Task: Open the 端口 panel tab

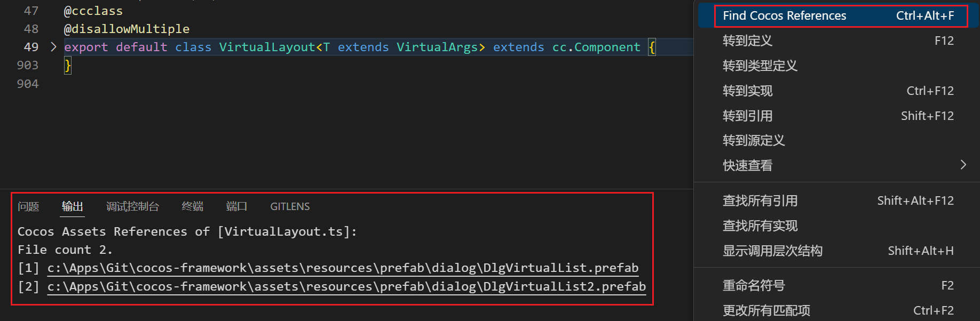Action: (236, 206)
